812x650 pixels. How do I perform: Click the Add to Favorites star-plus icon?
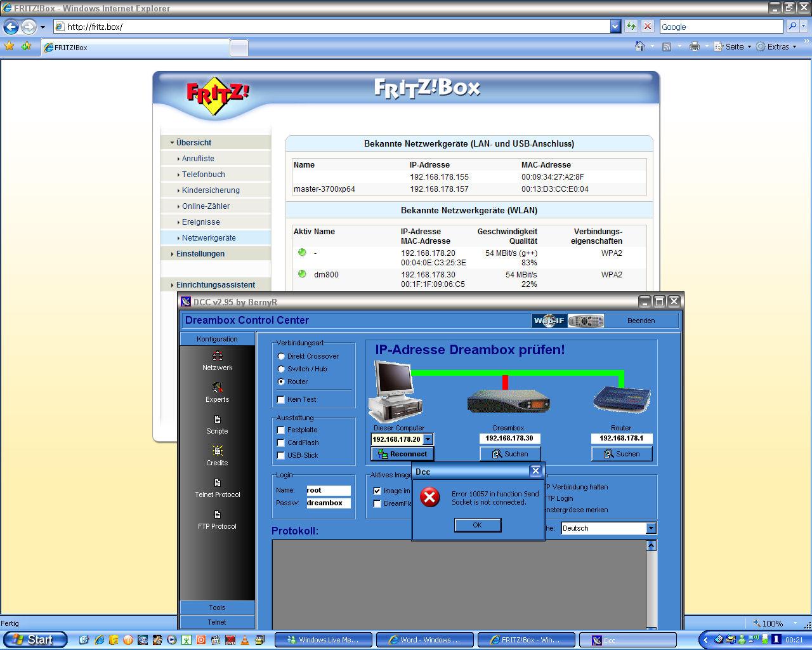point(26,46)
